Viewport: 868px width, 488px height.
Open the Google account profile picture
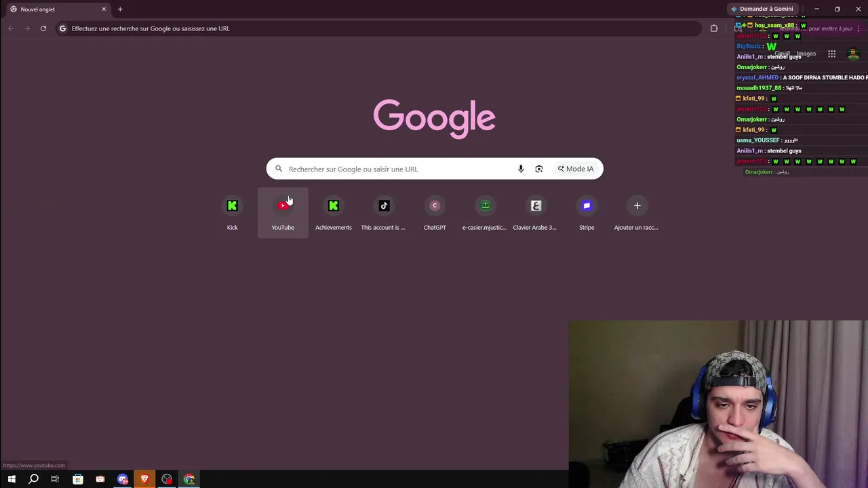(853, 54)
